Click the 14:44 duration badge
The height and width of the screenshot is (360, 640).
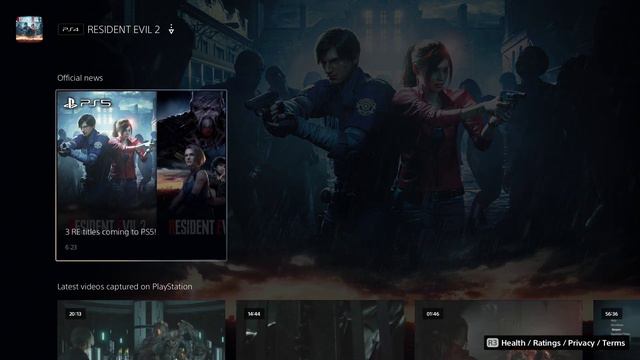(x=254, y=314)
